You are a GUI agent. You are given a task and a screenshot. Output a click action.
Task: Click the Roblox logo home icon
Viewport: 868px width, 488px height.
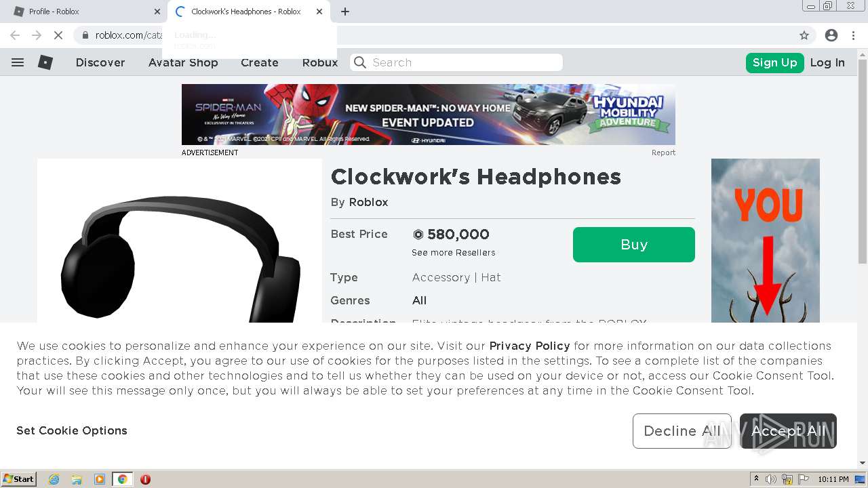(x=45, y=62)
